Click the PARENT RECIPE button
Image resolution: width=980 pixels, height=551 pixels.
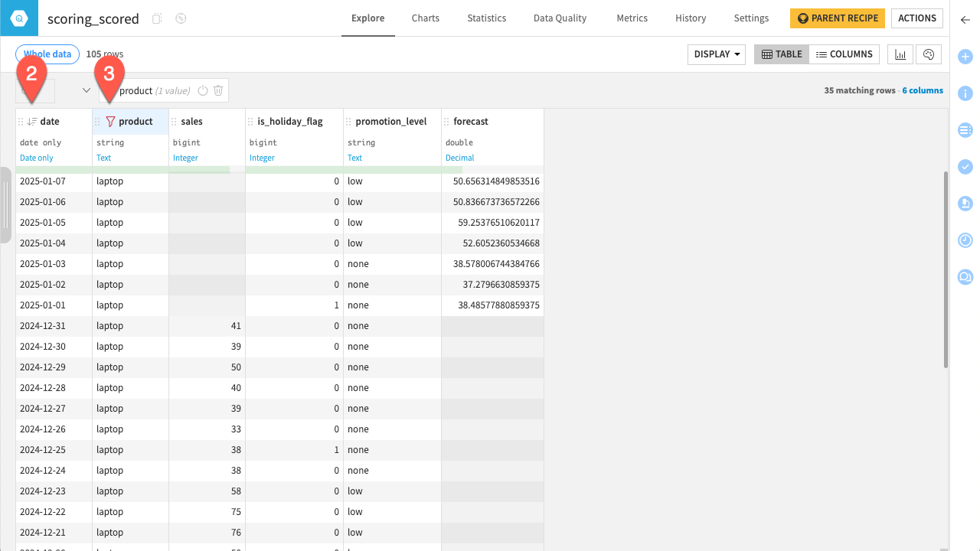[837, 18]
